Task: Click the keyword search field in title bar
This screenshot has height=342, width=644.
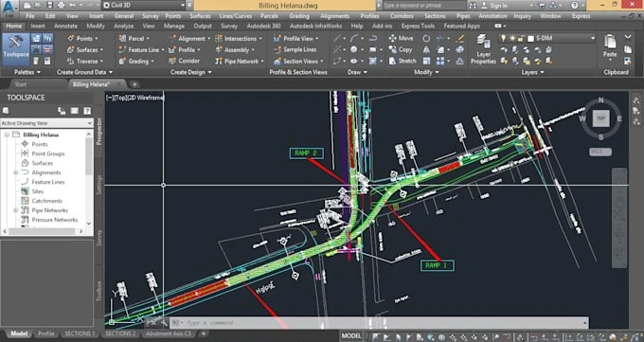Action: click(x=424, y=6)
